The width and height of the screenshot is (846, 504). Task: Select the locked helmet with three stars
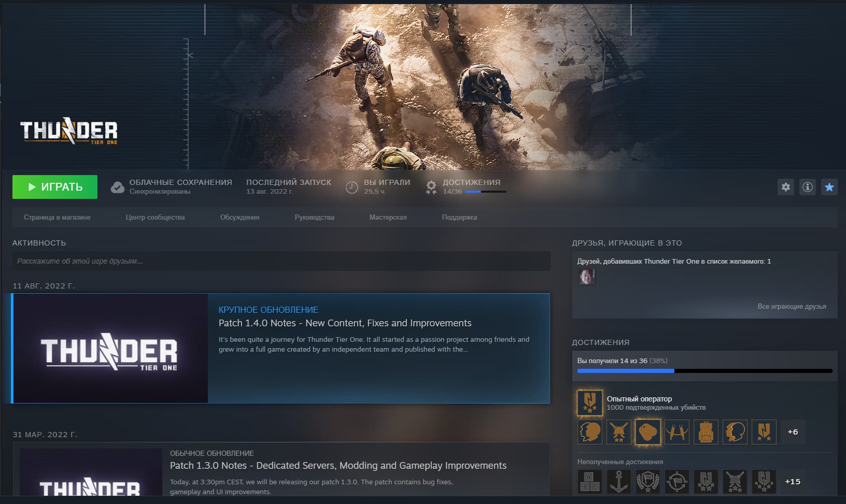point(735,482)
